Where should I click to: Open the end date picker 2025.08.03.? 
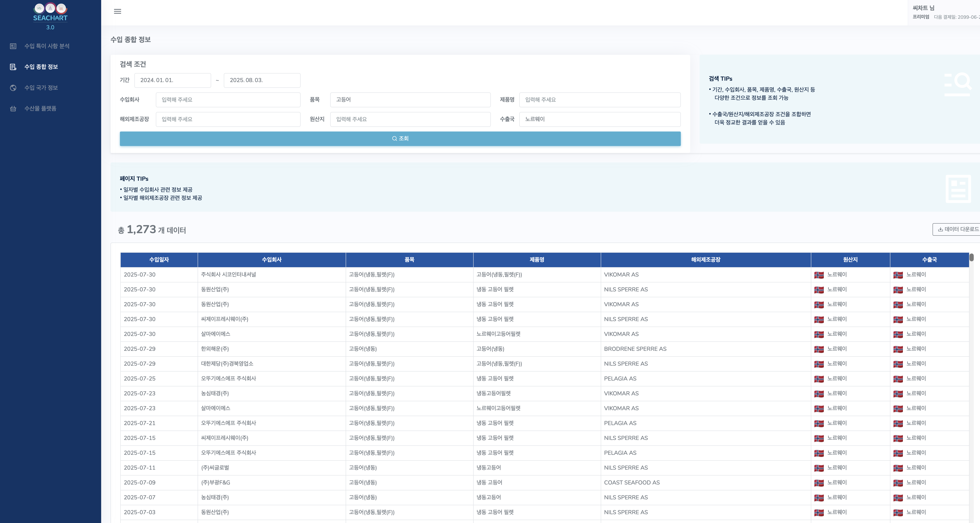(x=262, y=80)
